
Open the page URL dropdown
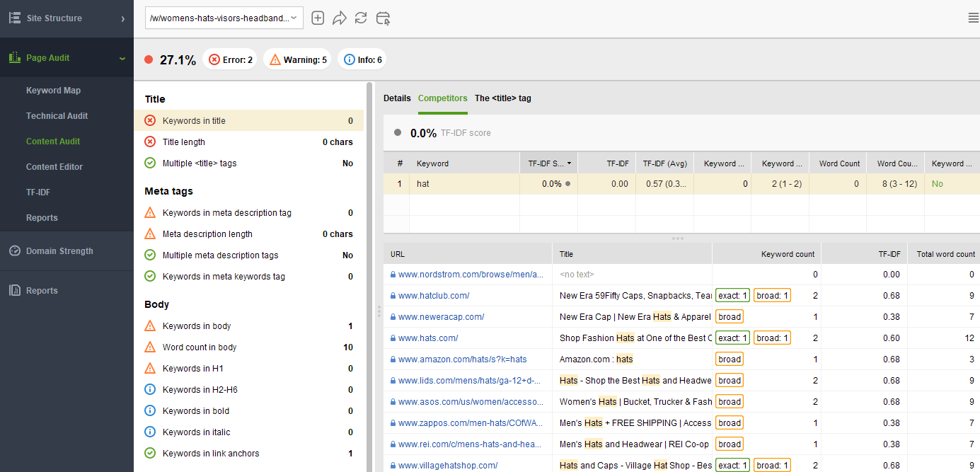coord(224,18)
